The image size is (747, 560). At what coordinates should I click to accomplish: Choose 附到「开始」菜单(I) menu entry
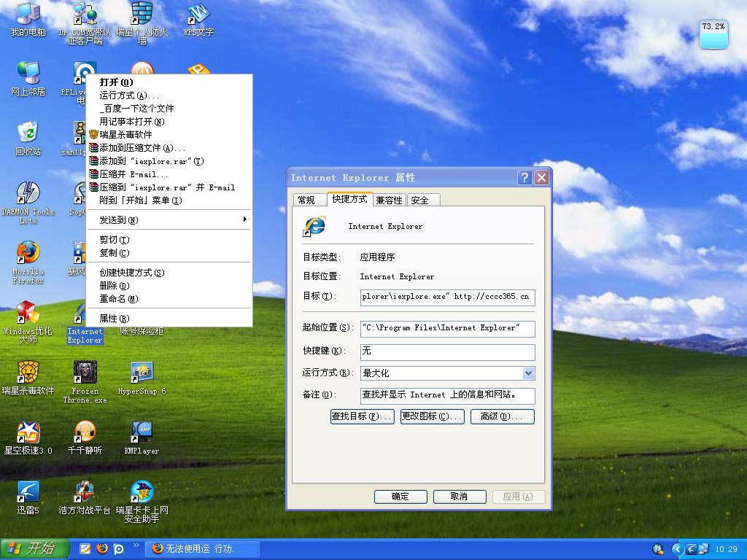[x=169, y=201]
